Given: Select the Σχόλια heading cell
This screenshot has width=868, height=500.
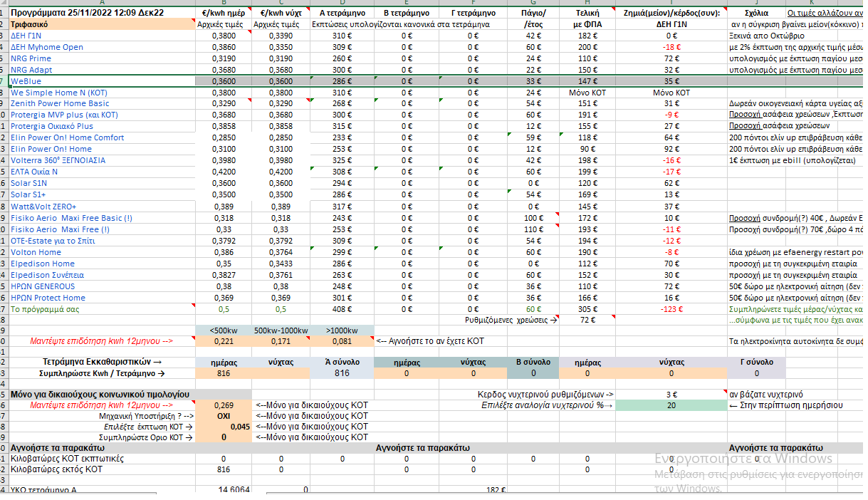Looking at the screenshot, I should pos(755,13).
